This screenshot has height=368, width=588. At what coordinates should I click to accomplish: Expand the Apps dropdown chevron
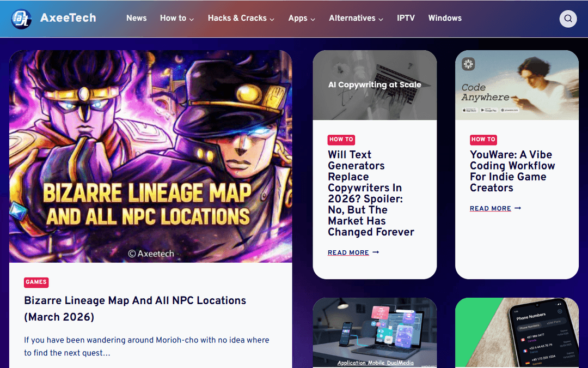313,19
